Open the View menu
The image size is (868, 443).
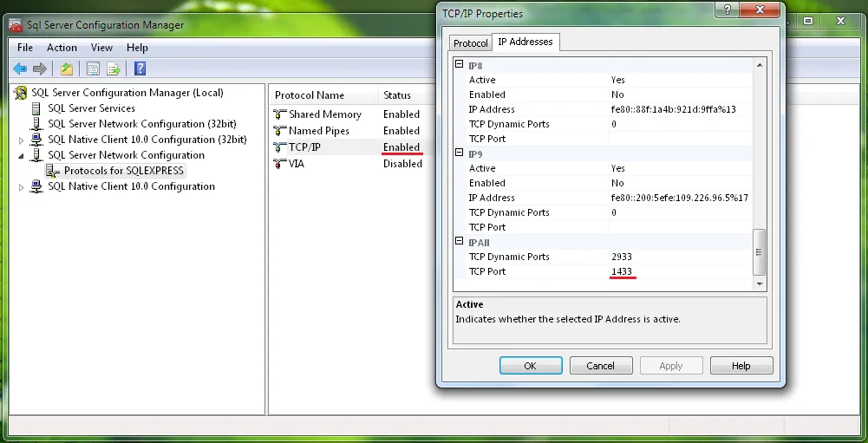pos(101,48)
